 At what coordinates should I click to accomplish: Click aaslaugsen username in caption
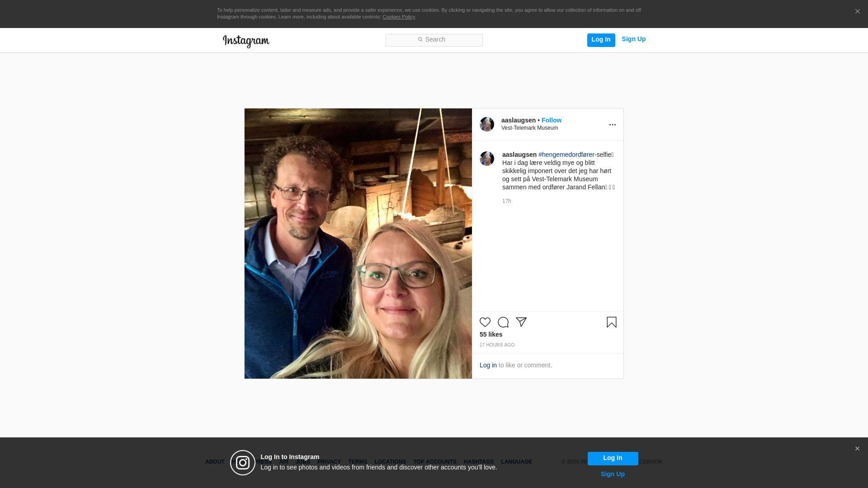pyautogui.click(x=519, y=155)
